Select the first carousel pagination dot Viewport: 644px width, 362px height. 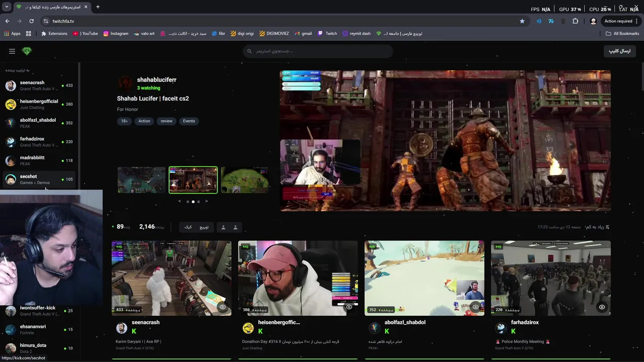[x=188, y=202]
